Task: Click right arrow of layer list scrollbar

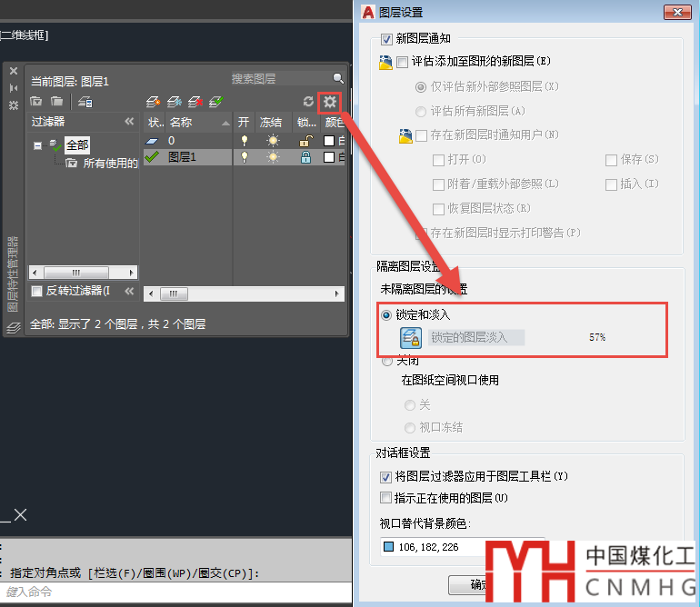Action: [x=337, y=294]
